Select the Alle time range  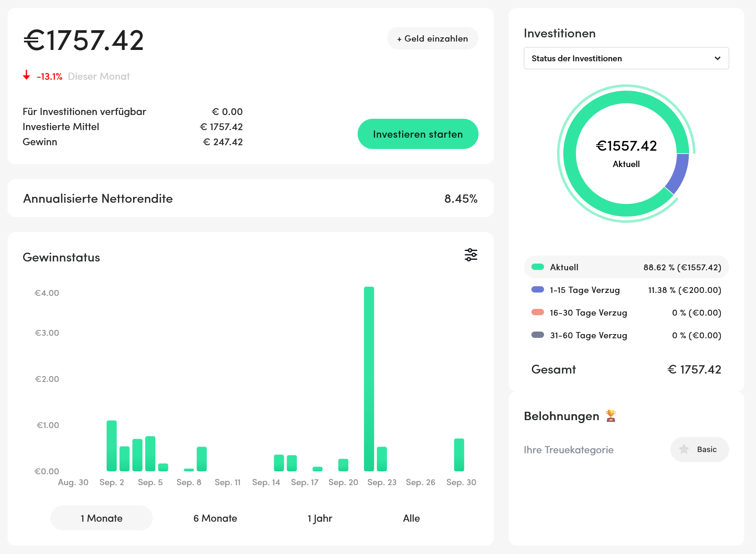pos(411,518)
